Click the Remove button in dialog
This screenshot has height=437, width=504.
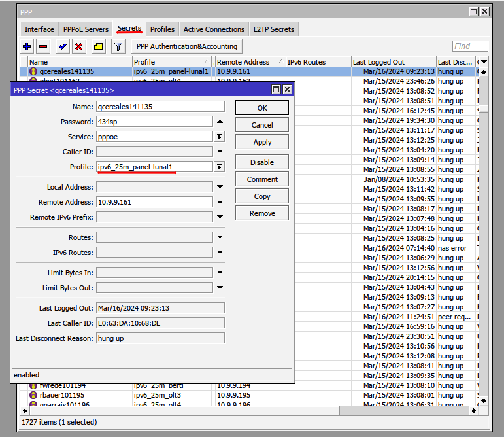pos(262,213)
